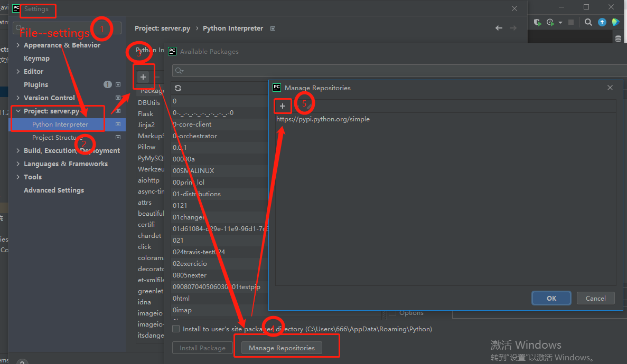
Task: Reload the Available Packages list
Action: (x=178, y=88)
